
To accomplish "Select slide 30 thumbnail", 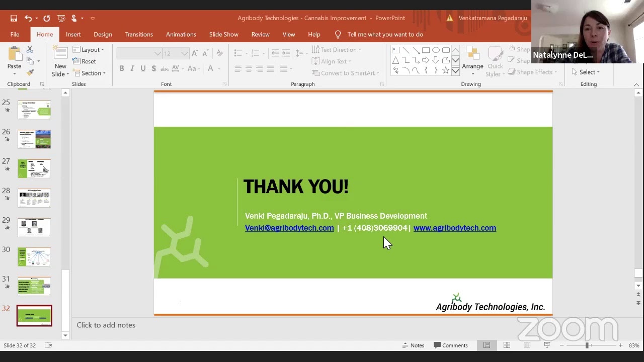I will pos(34,256).
